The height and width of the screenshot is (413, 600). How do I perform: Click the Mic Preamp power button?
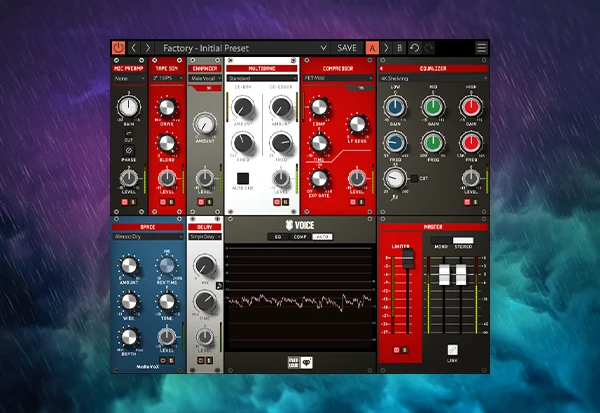[x=125, y=202]
